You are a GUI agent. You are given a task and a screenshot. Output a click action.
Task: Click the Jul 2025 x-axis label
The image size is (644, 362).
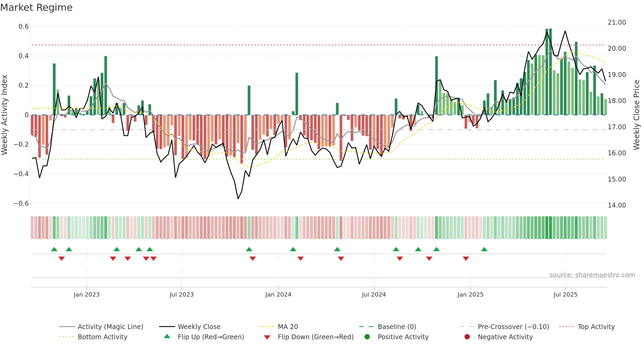[x=565, y=294]
